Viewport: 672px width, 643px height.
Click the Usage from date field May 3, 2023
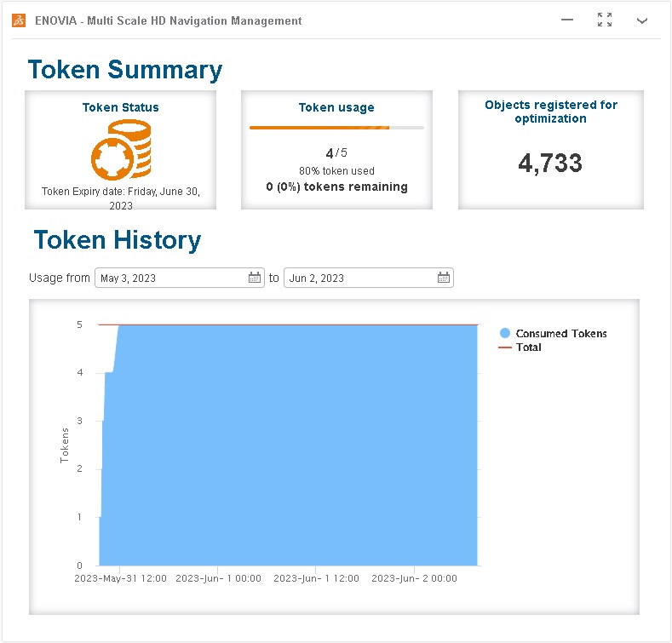(x=170, y=278)
